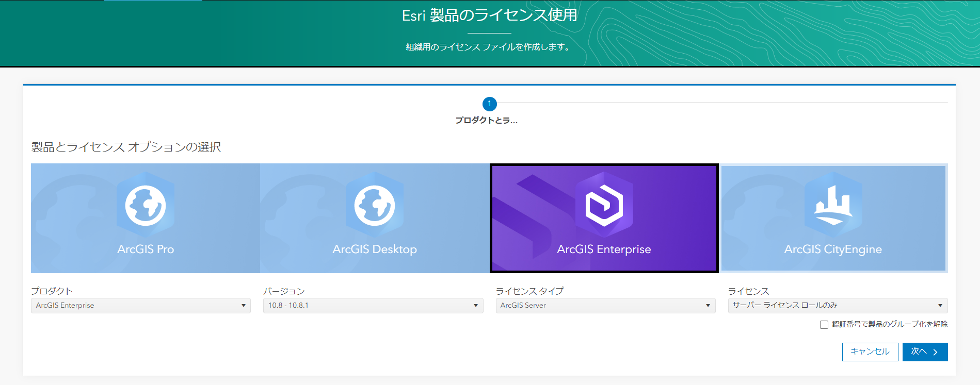980x385 pixels.
Task: Click the ArcGIS Pro globe icon
Action: [146, 206]
